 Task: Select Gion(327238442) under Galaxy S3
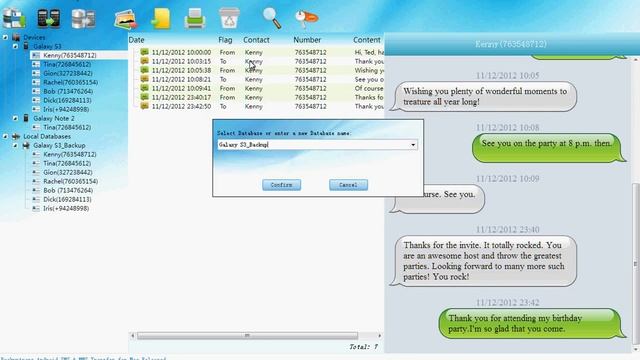point(68,73)
